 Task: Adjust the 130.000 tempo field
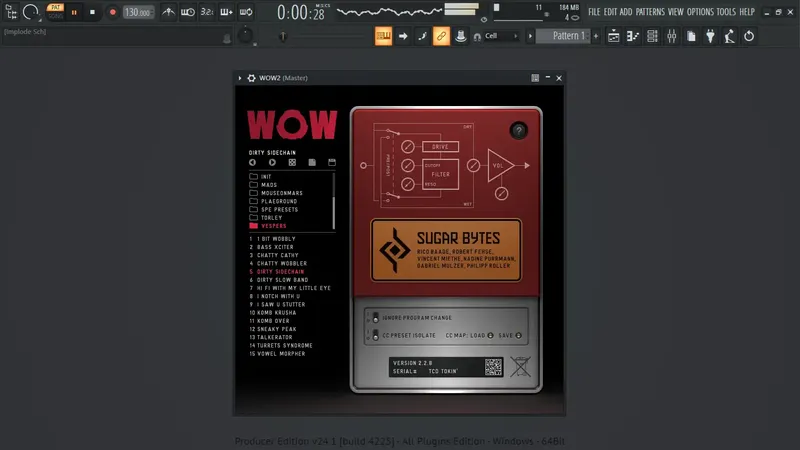[x=138, y=12]
